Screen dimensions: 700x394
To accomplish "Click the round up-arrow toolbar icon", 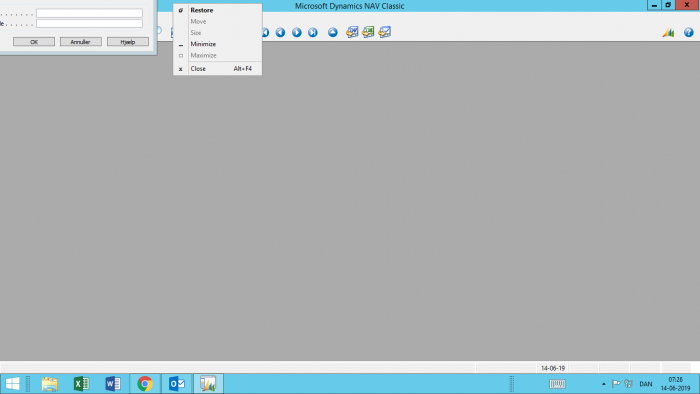I will tap(333, 32).
